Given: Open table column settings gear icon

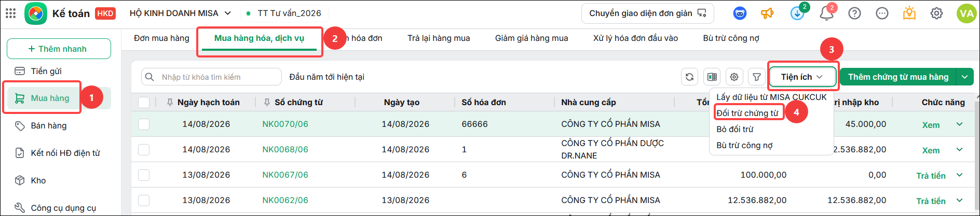Looking at the screenshot, I should tap(734, 77).
